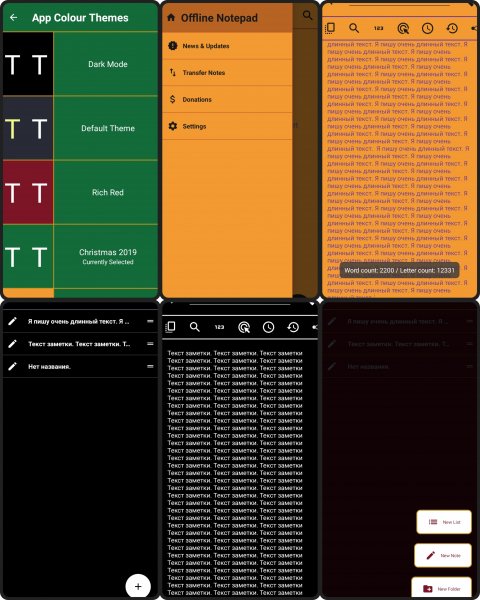Tap the black Dark Mode preview swatch
Screen dimensions: 480x600
click(28, 64)
